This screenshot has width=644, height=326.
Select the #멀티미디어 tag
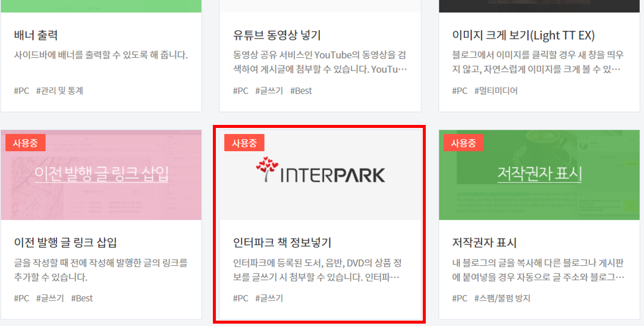click(496, 91)
